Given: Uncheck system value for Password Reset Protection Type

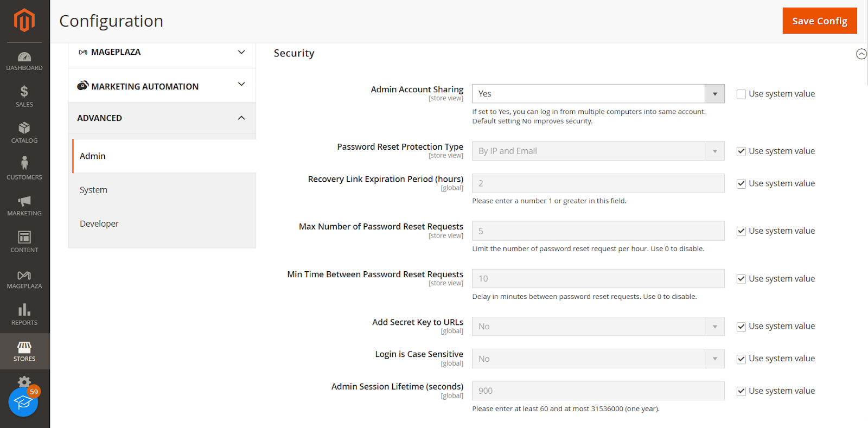Looking at the screenshot, I should [741, 151].
